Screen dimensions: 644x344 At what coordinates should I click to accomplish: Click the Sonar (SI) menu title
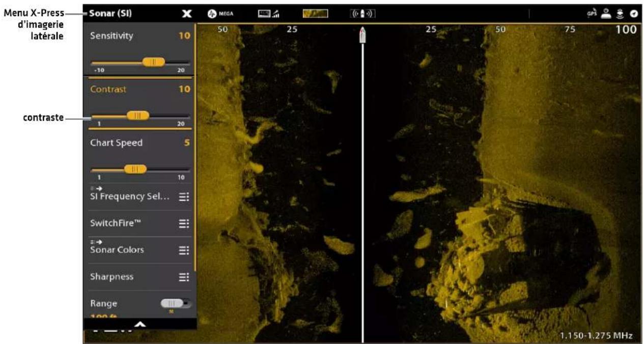point(110,14)
